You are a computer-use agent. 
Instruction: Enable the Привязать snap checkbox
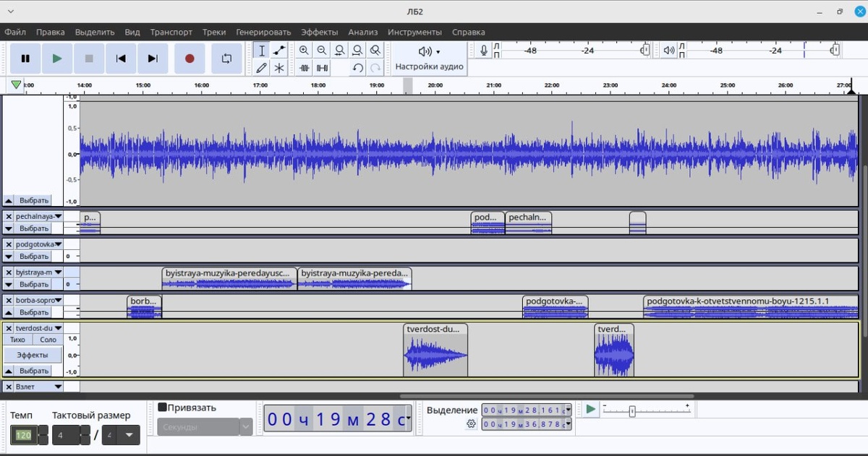point(163,408)
